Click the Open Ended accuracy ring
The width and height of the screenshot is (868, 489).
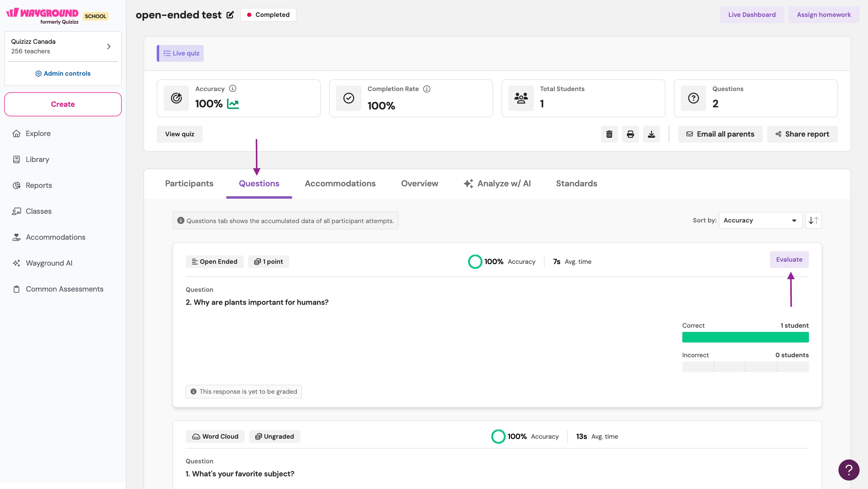pyautogui.click(x=475, y=261)
